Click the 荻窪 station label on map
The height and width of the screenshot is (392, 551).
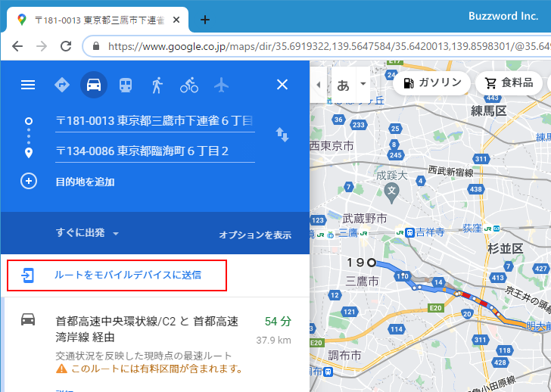[472, 229]
